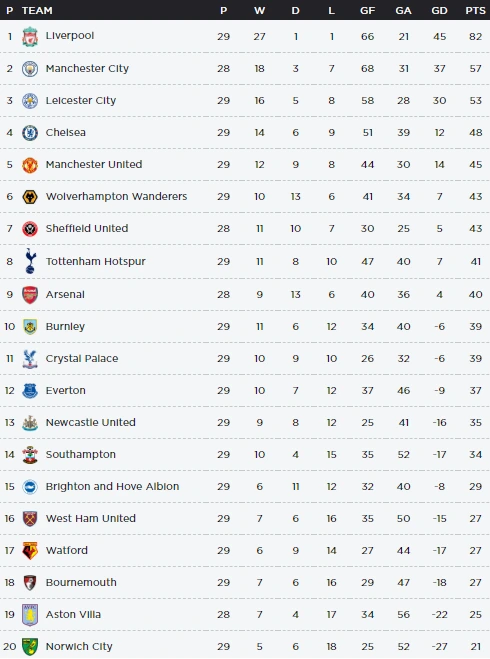Click the Norwich City canary crest

(x=30, y=646)
